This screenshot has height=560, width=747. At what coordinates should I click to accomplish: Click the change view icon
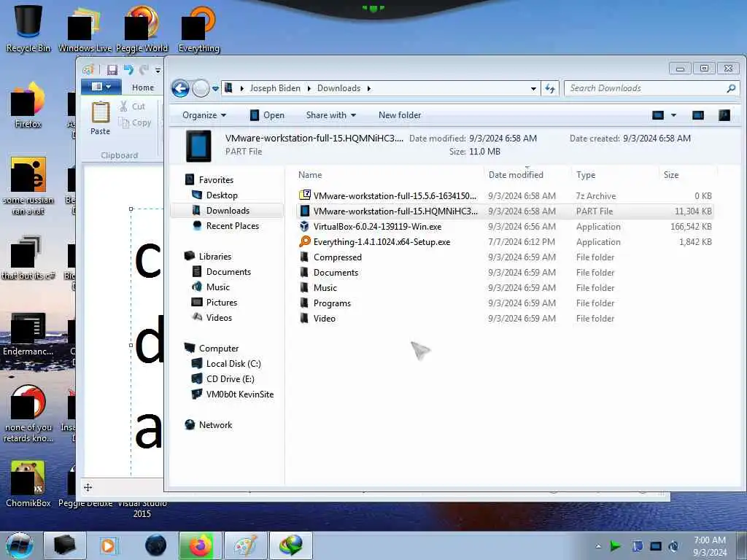658,115
